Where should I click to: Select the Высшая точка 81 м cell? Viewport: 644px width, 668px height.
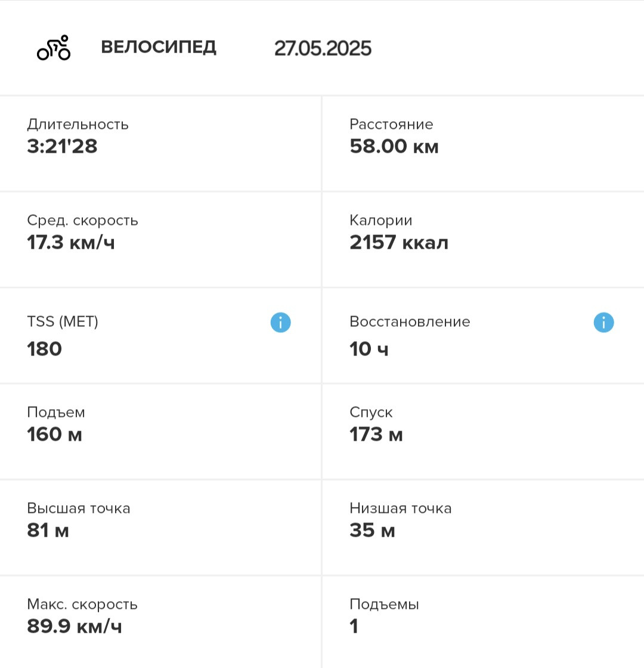tap(160, 527)
